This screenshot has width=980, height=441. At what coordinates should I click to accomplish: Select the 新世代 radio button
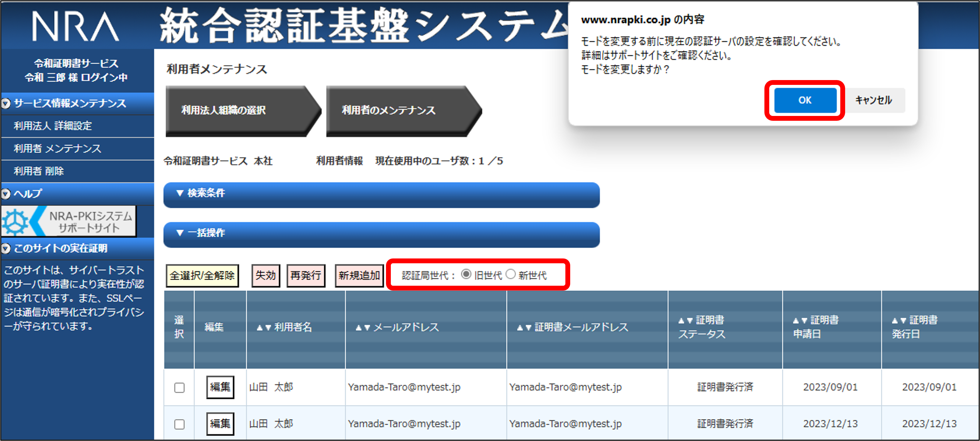[511, 274]
